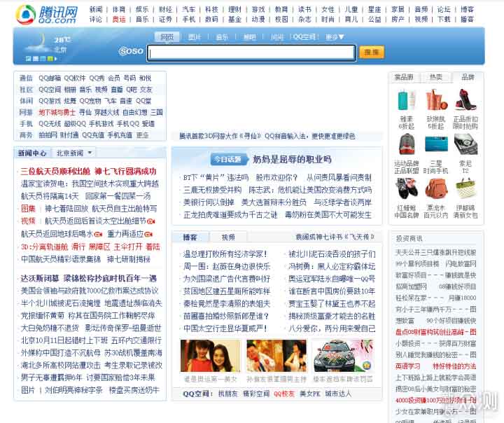Open the two women photo thumbnail
The width and height of the screenshot is (504, 423).
tap(210, 356)
